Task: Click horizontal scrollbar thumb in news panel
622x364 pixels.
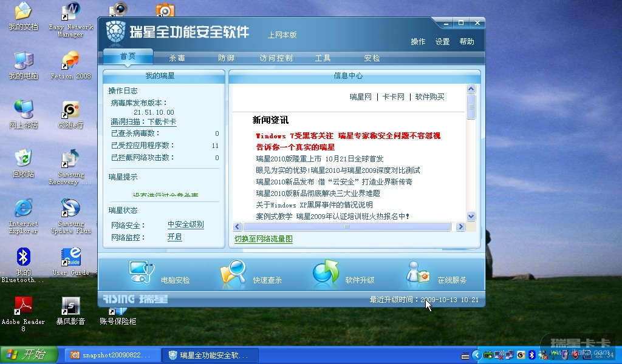Action: point(347,226)
